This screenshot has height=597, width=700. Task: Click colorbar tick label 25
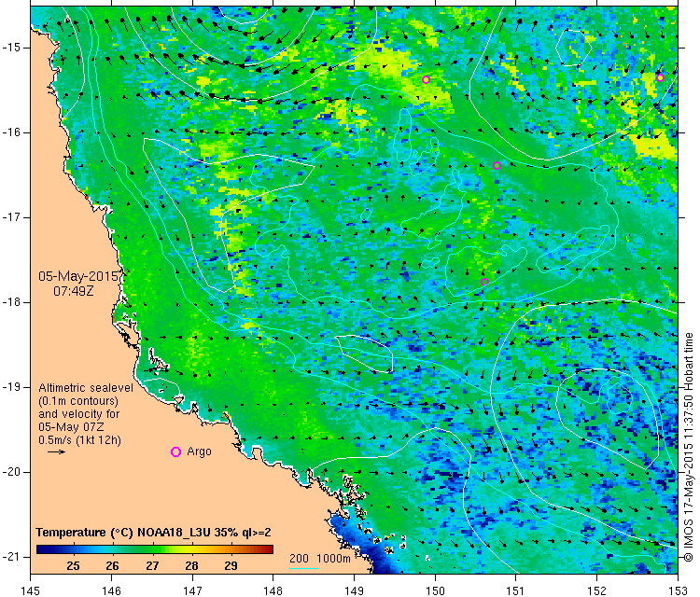coord(73,566)
